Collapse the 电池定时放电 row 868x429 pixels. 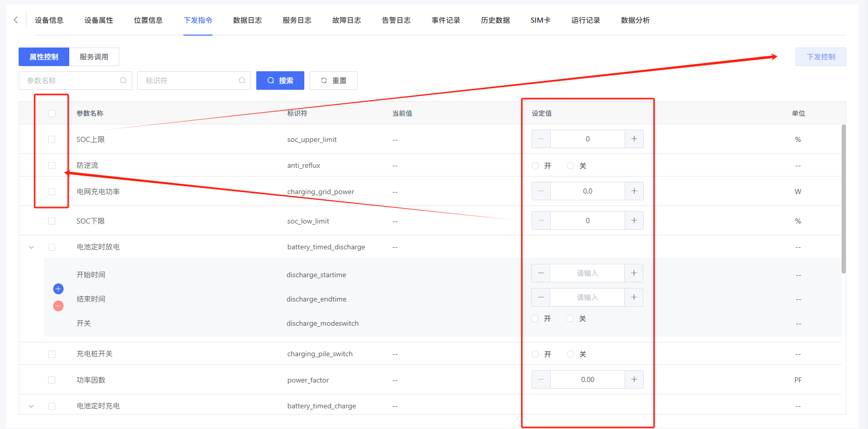tap(32, 247)
